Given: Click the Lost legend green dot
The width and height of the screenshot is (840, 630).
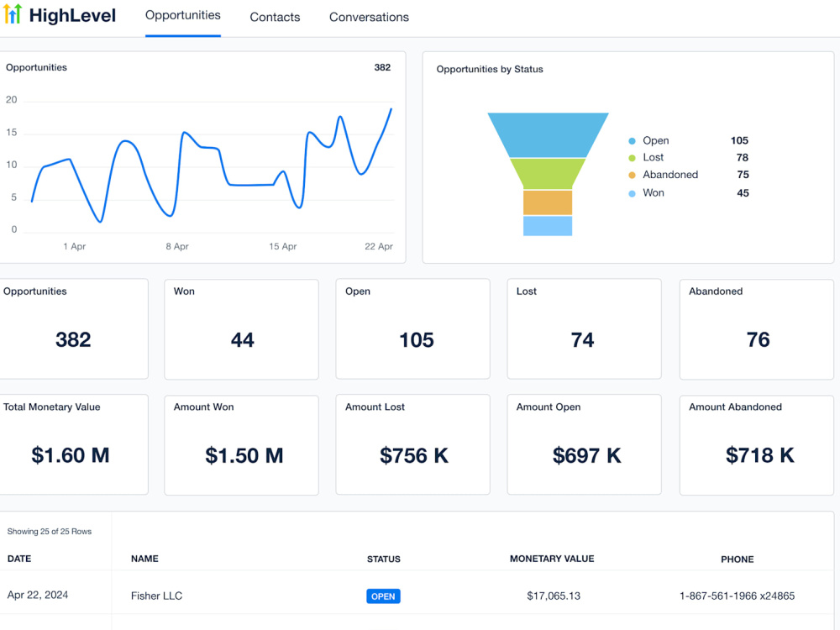Looking at the screenshot, I should pyautogui.click(x=633, y=158).
